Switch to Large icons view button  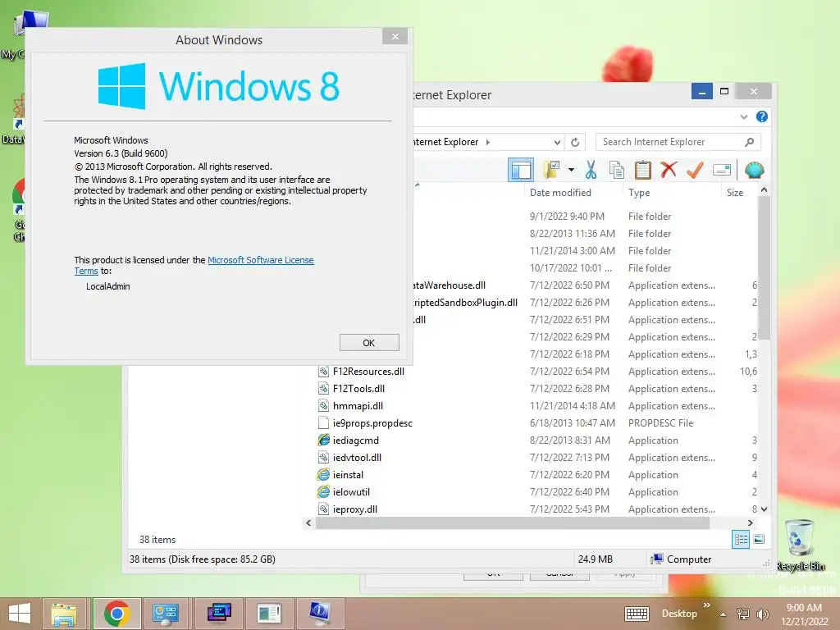point(759,540)
